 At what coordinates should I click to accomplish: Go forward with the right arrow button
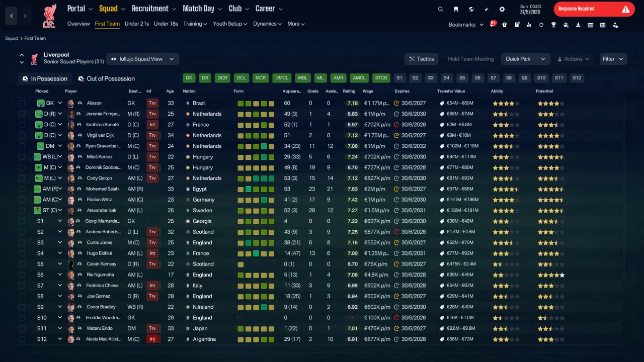click(x=25, y=16)
